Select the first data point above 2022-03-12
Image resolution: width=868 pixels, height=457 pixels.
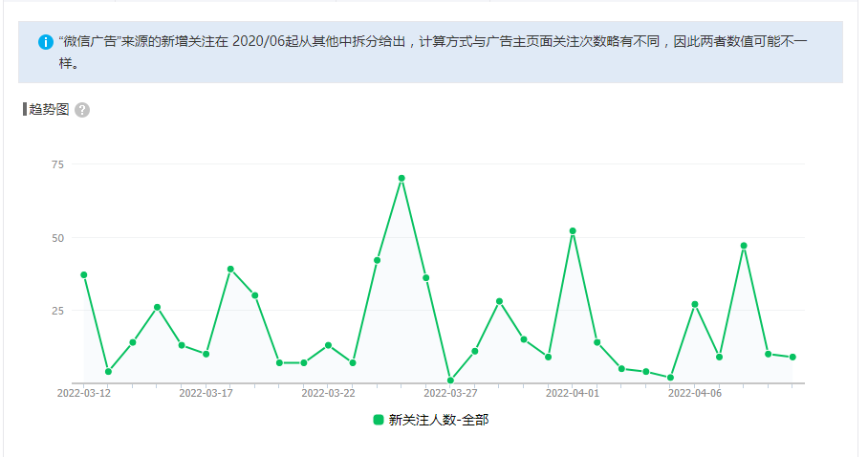[84, 274]
